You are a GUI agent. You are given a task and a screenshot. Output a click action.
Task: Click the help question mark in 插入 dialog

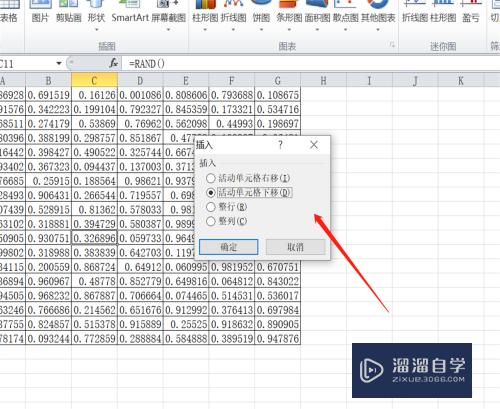280,145
